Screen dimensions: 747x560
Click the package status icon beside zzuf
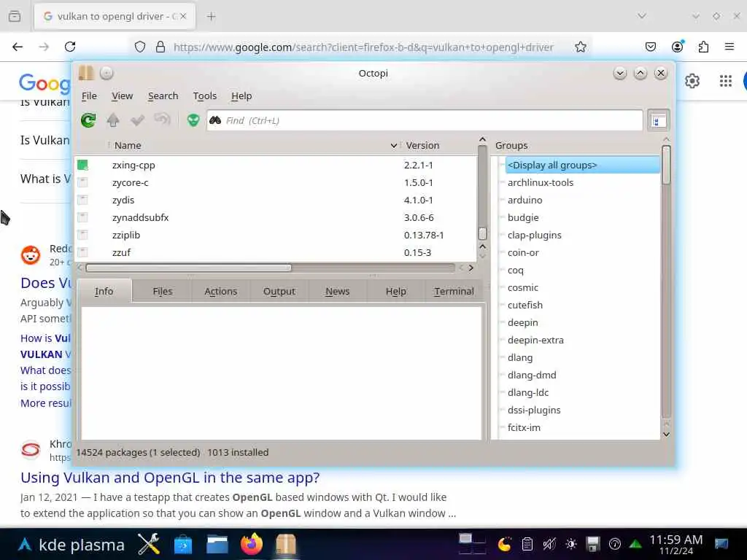(83, 252)
